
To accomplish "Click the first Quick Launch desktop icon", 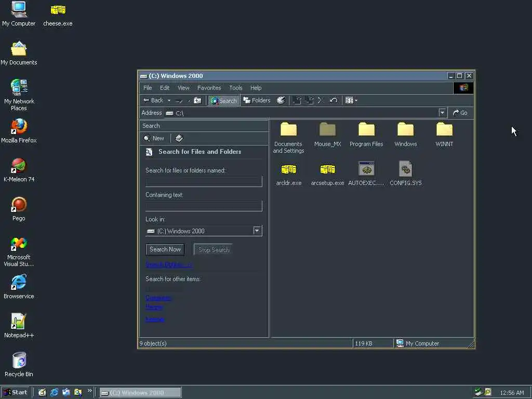I will 42,393.
